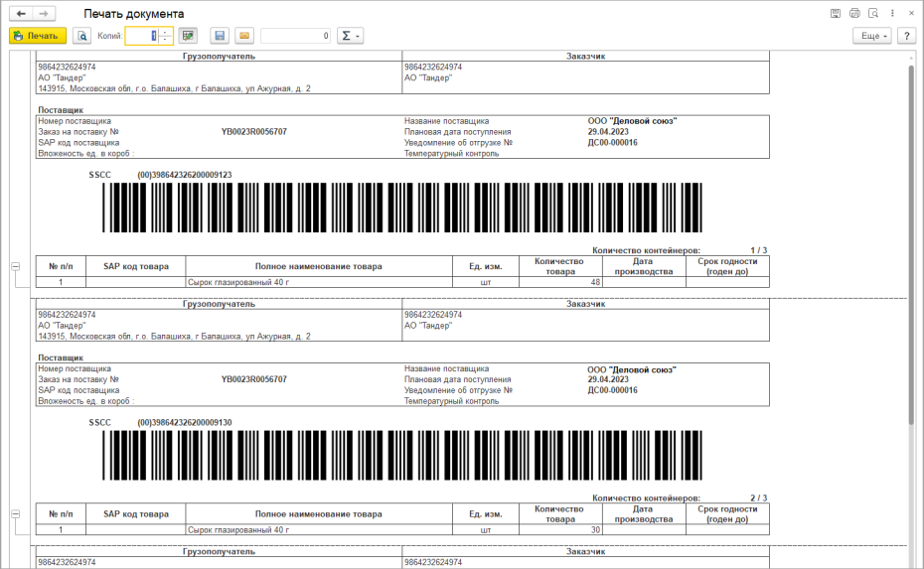Focus the Копий copies input field
The width and height of the screenshot is (924, 569).
[x=142, y=36]
